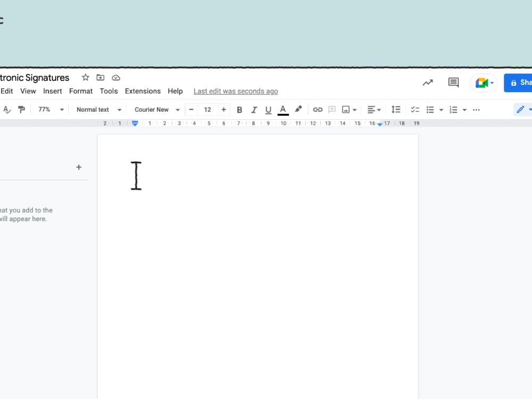Image resolution: width=532 pixels, height=399 pixels.
Task: Open the Insert menu
Action: click(53, 92)
